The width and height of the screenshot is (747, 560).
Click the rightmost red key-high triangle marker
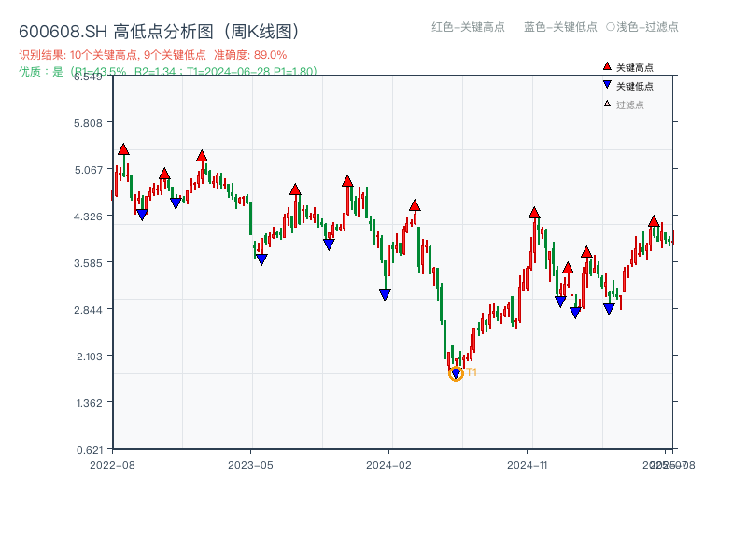point(654,220)
